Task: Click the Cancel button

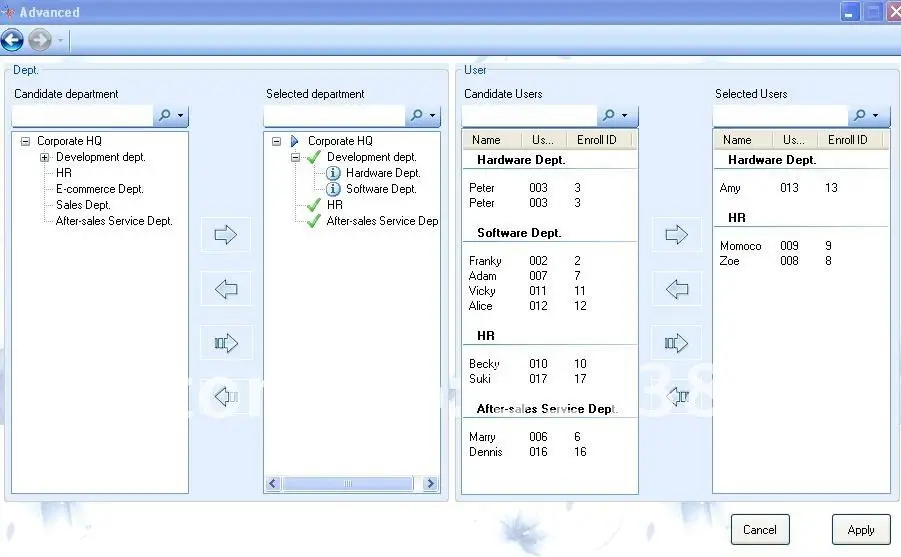Action: pyautogui.click(x=760, y=529)
